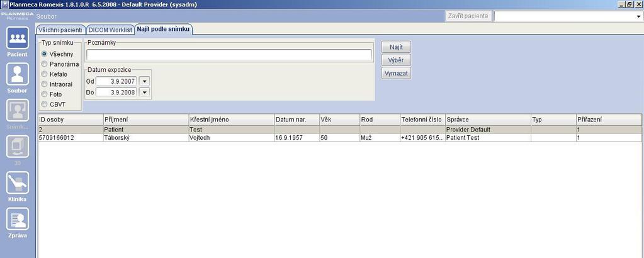Click the birth date 16.9.1957
This screenshot has height=258, width=644.
[x=297, y=138]
